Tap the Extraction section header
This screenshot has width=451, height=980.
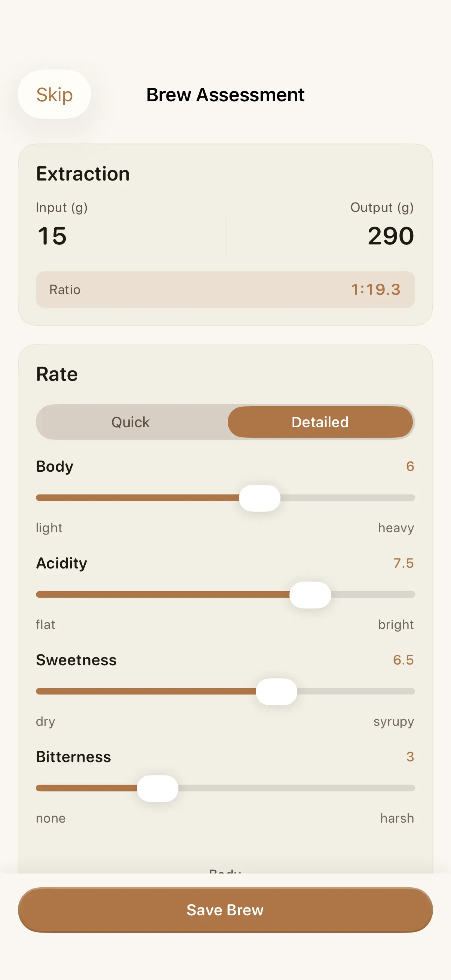click(x=83, y=173)
